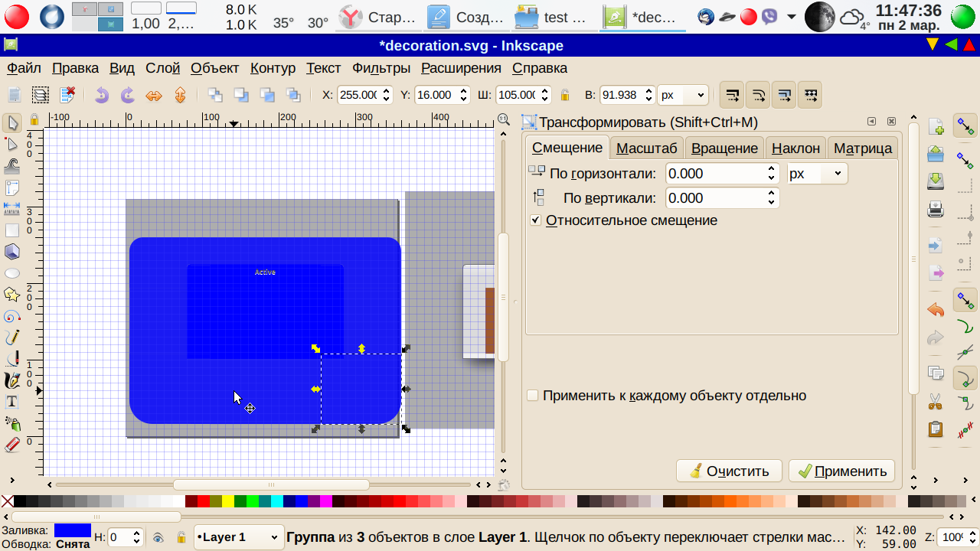Screen dimensions: 980x551
Task: Select the Pencil freehand tool
Action: [12, 337]
